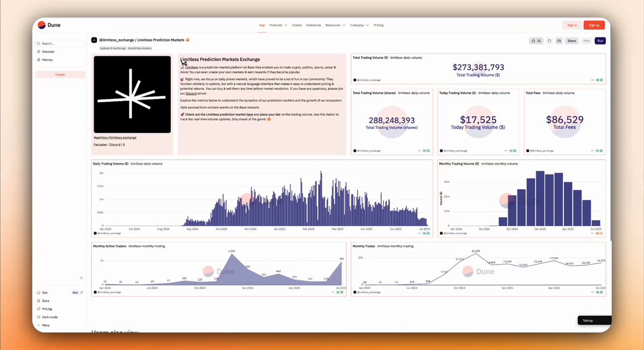644x350 pixels.
Task: Expand the Products dropdown
Action: [278, 25]
